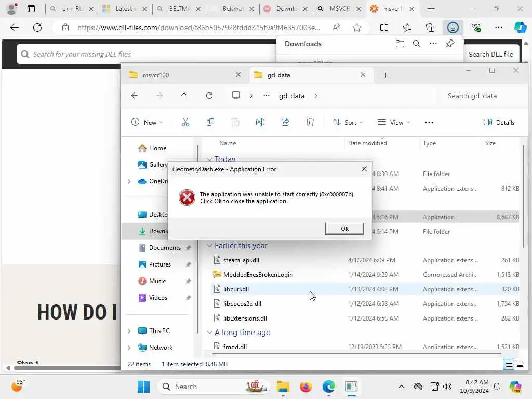Open the Windows Start menu
This screenshot has width=532, height=399.
coord(143,387)
